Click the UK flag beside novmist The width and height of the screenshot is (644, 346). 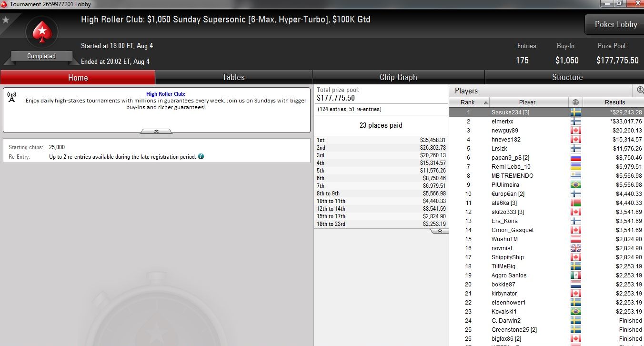tap(575, 248)
